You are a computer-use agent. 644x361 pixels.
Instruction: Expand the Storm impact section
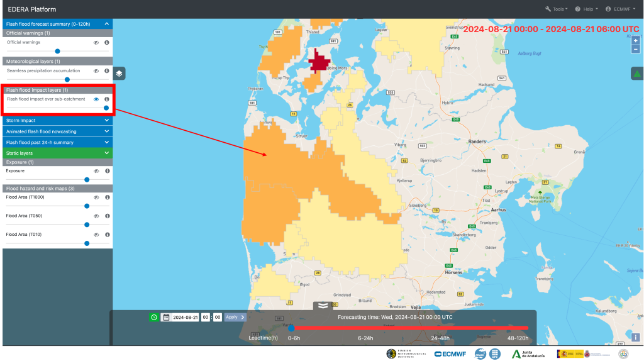(57, 120)
